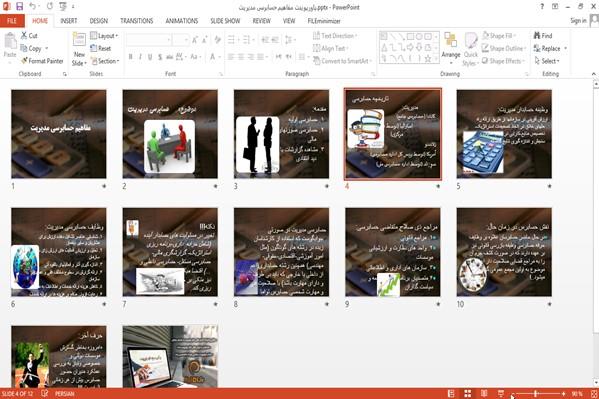Toggle text Shadow formatting

tap(160, 57)
